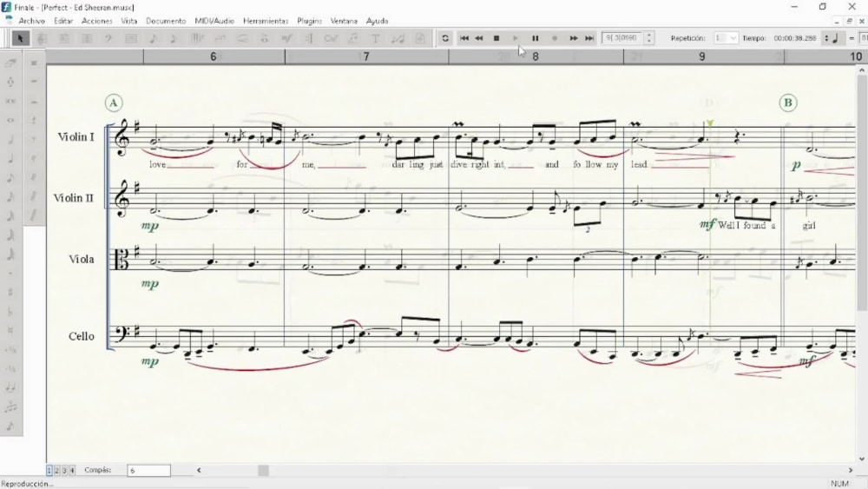The image size is (868, 489).
Task: Toggle the playback loop refresh icon
Action: pyautogui.click(x=445, y=38)
